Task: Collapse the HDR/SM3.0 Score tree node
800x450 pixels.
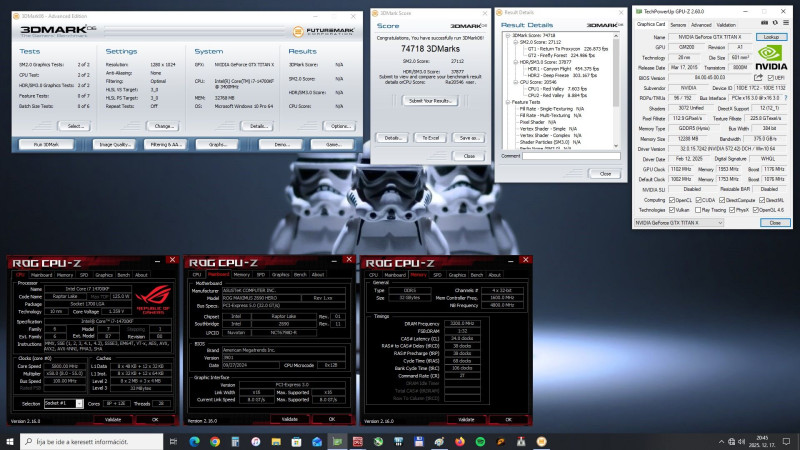Action: [x=515, y=62]
